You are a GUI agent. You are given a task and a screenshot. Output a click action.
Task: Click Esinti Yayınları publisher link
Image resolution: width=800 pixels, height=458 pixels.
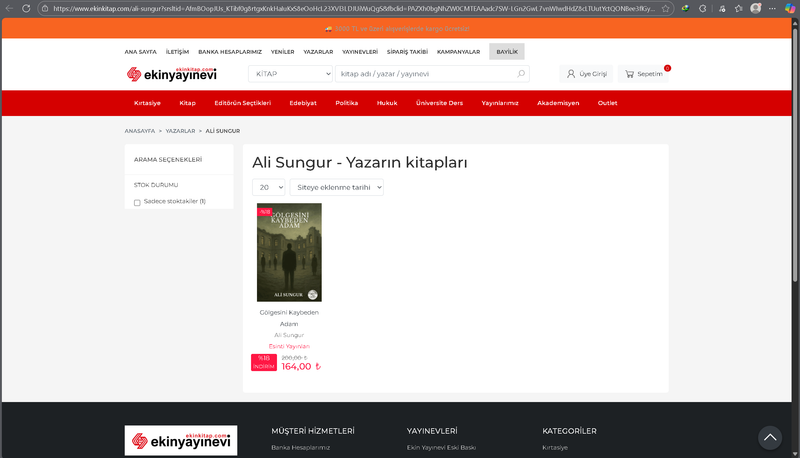(289, 346)
